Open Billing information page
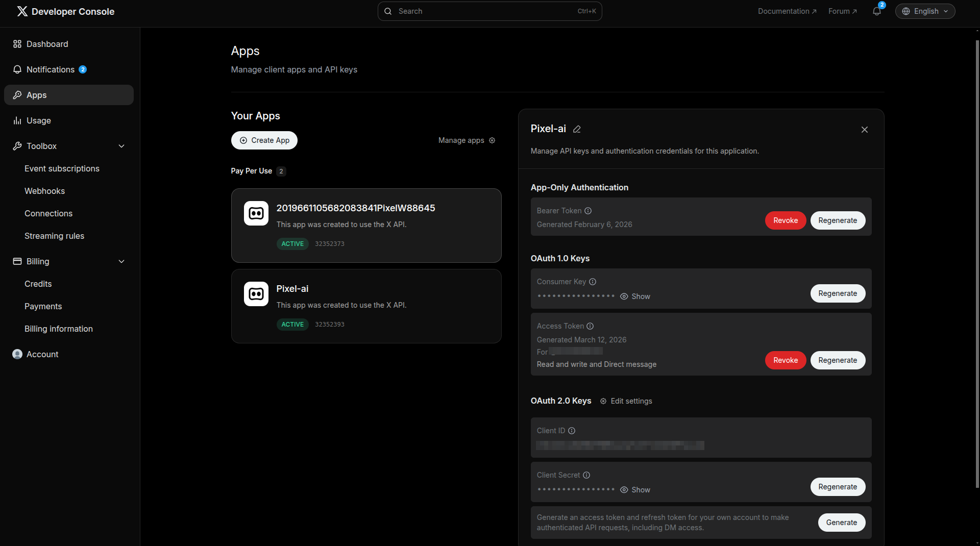Viewport: 980px width, 546px height. click(x=59, y=329)
